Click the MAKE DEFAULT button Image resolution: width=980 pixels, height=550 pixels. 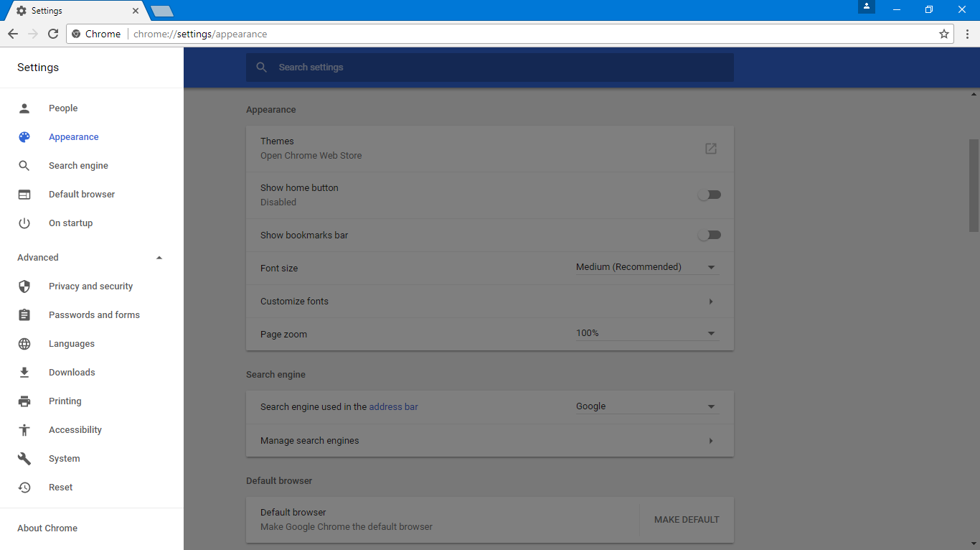(x=687, y=520)
